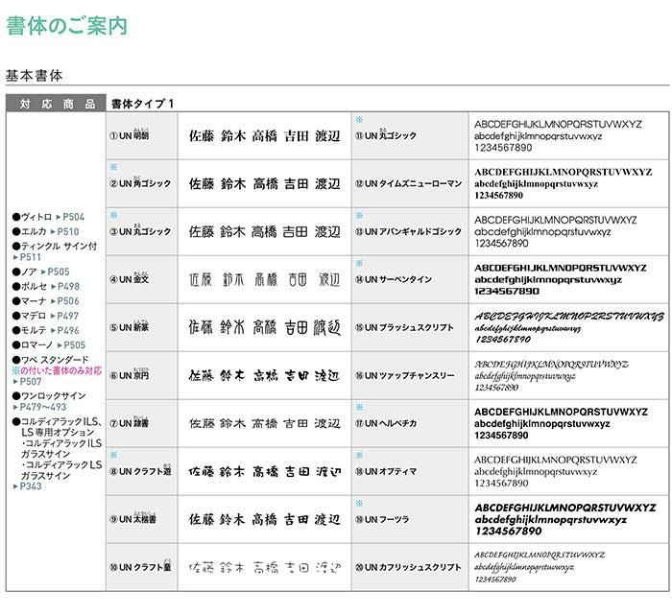672x616 pixels.
Task: Go to the ティンクル サイン付 P511 link
Action: [x=30, y=257]
